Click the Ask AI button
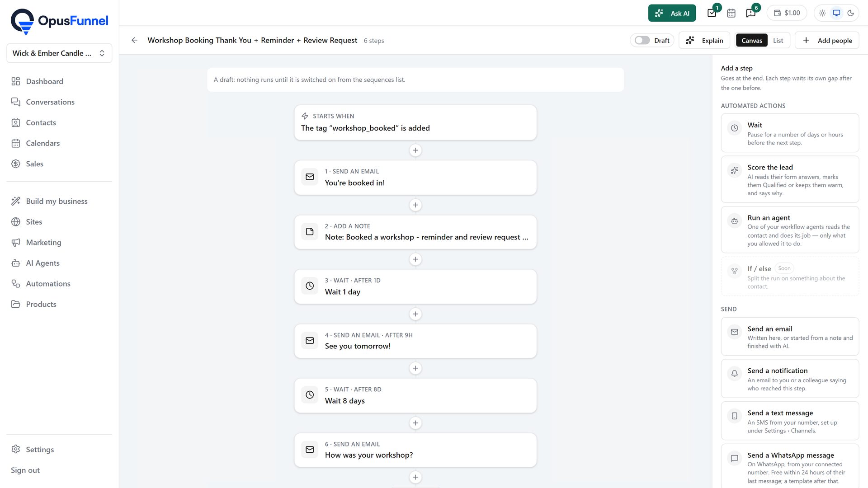Image resolution: width=868 pixels, height=488 pixels. click(x=672, y=13)
